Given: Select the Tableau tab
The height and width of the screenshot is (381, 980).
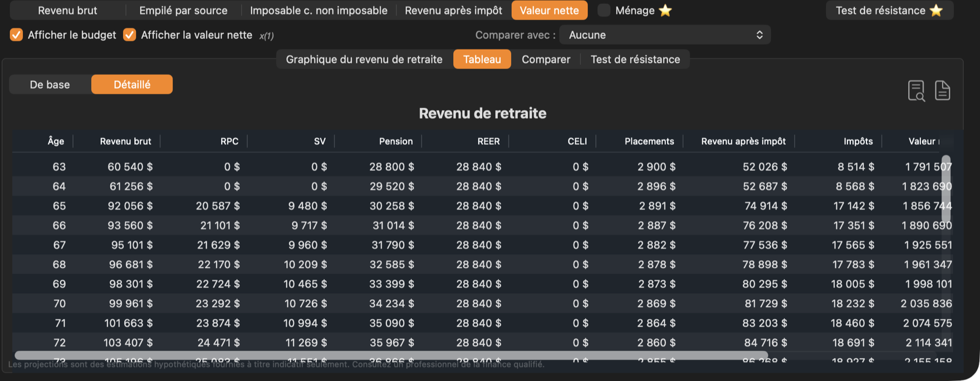Looking at the screenshot, I should point(482,59).
